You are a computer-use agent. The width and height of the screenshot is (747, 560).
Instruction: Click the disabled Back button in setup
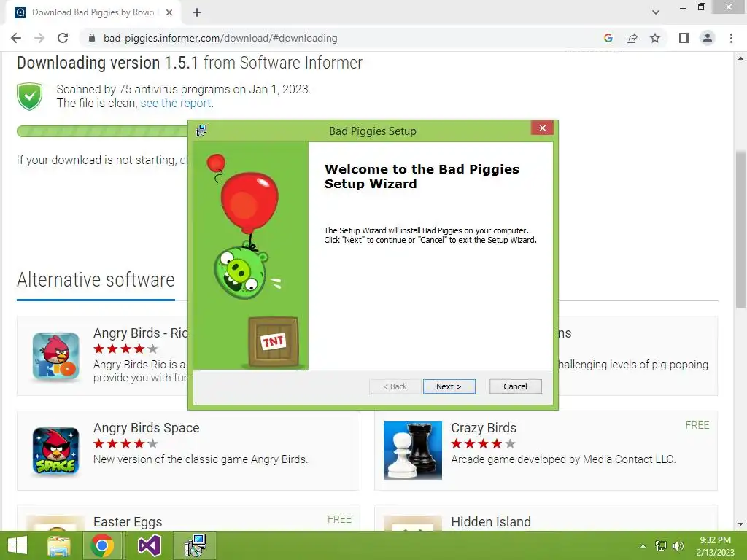click(395, 386)
